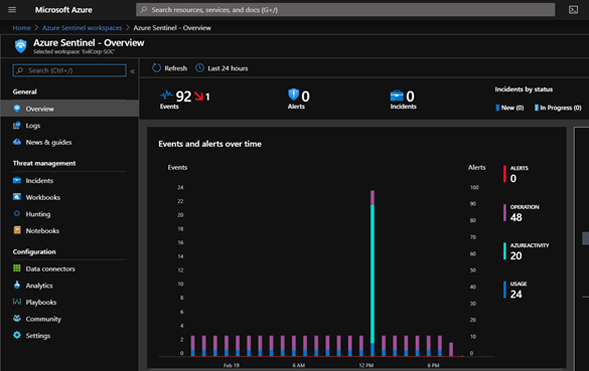Click the OPERATION count 48
Image resolution: width=589 pixels, height=371 pixels.
click(x=516, y=217)
